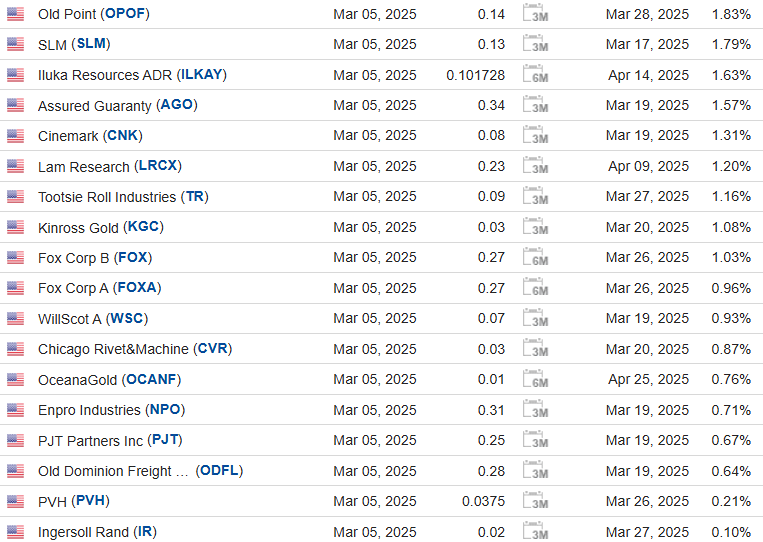This screenshot has height=542, width=763.
Task: Open the ILKAY ticker link
Action: click(204, 75)
